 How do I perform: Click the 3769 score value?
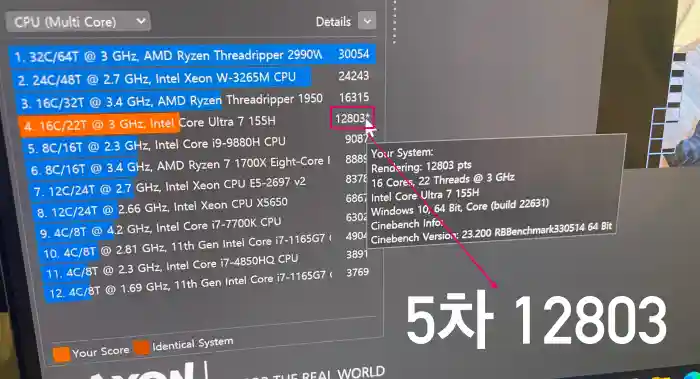[358, 272]
